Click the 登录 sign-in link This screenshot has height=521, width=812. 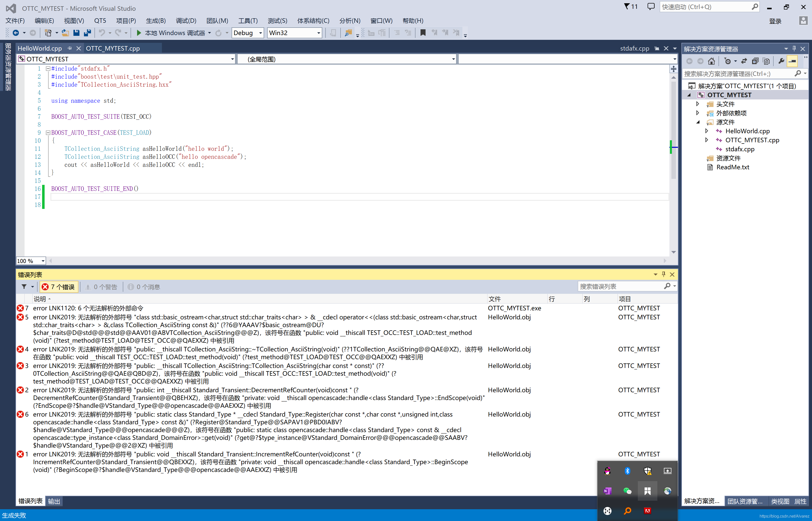point(775,21)
